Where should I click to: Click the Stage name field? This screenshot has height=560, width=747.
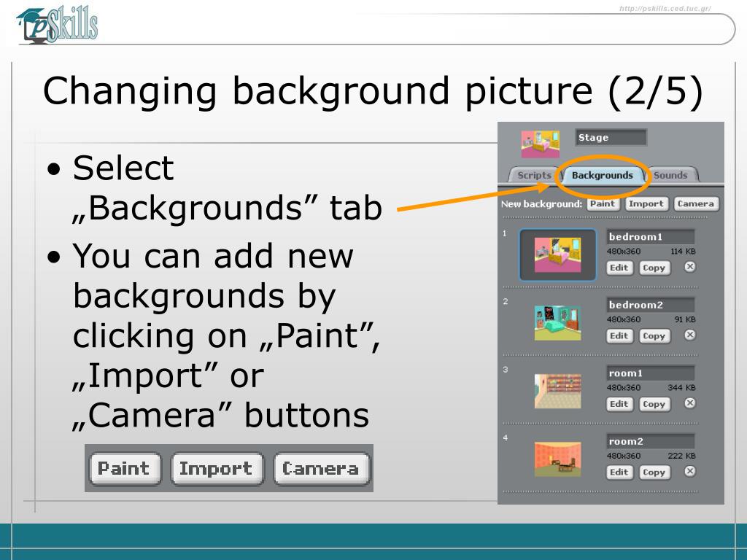click(611, 138)
